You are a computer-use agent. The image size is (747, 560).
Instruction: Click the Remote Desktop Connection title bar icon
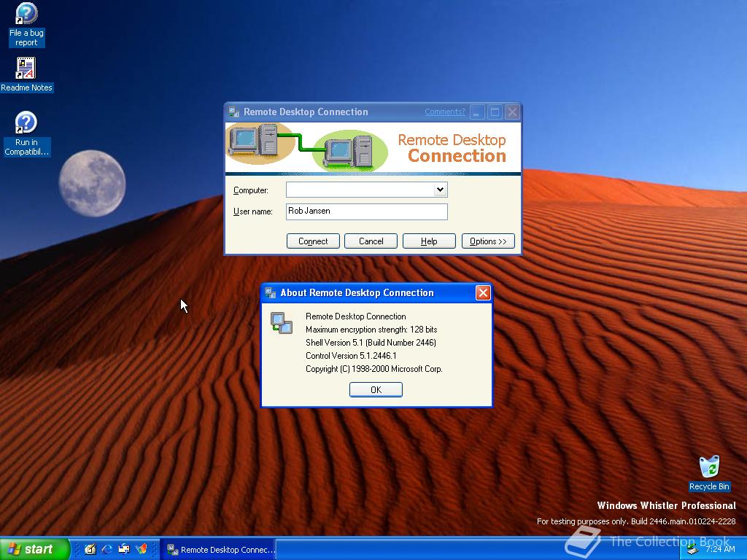pos(234,112)
